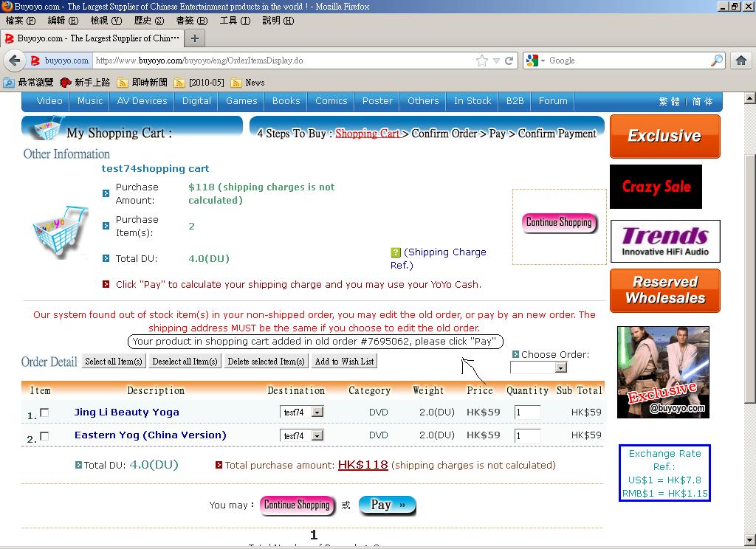
Task: Click Deselect all Item(s) button
Action: (185, 362)
